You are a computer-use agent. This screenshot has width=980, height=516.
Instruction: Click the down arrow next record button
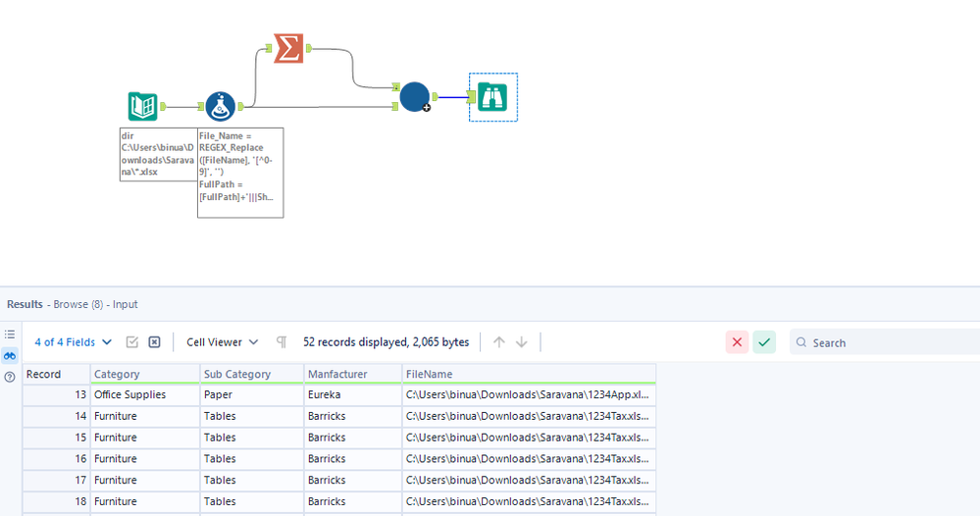521,341
